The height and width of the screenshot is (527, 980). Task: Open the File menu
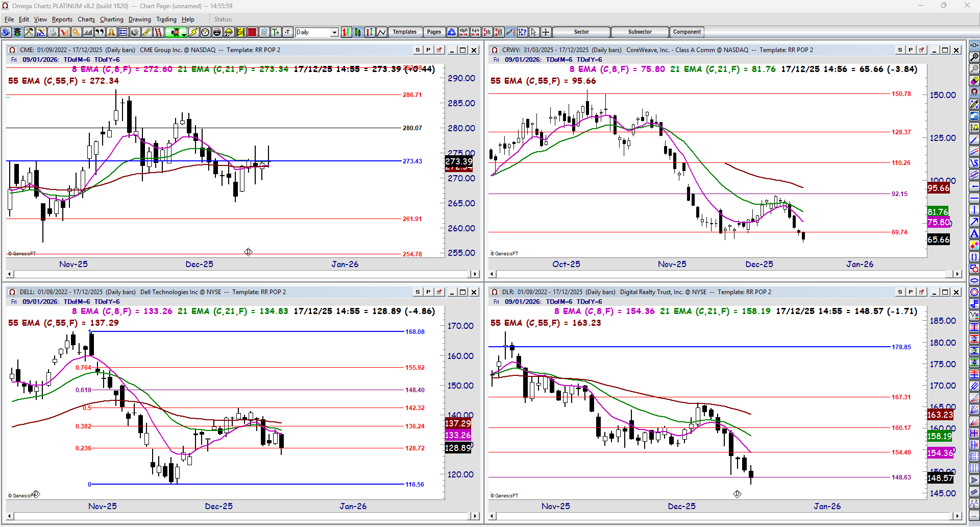[x=9, y=19]
